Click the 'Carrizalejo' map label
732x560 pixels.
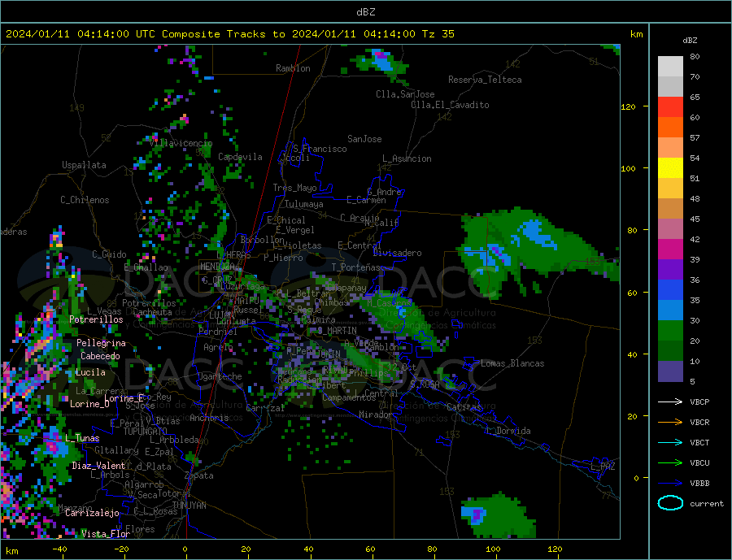pos(92,514)
